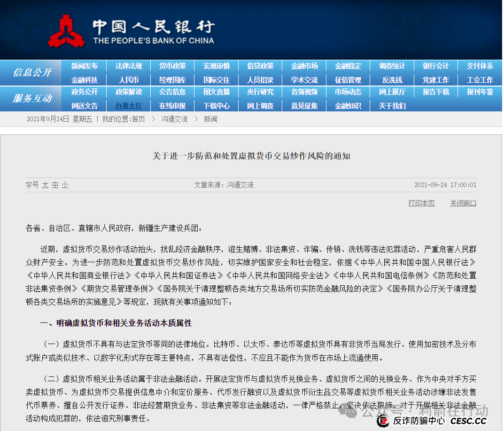Click the article title 关于进一步防范和处置虚拟货币交易炒作风险的通知
This screenshot has width=504, height=431.
(252, 156)
